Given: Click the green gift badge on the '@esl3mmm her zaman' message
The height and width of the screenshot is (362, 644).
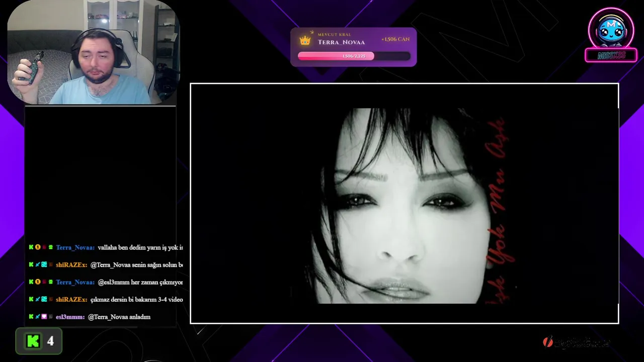Looking at the screenshot, I should pyautogui.click(x=50, y=282).
